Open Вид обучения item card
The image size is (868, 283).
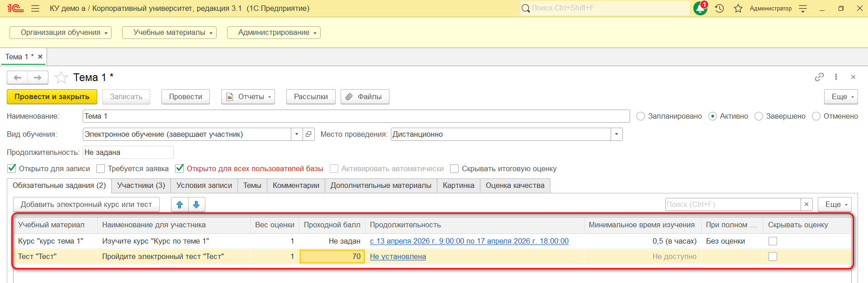[x=308, y=134]
